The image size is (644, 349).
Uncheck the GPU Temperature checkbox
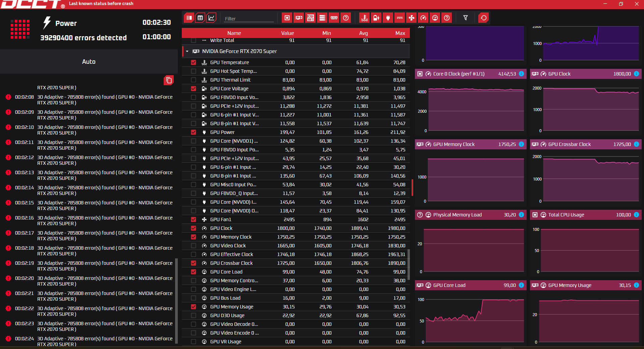click(194, 62)
